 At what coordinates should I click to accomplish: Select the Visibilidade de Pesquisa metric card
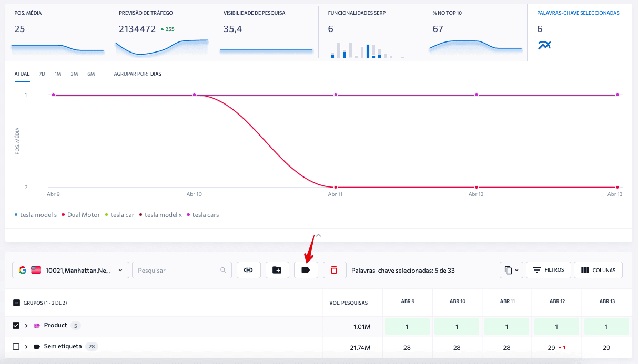click(x=266, y=32)
